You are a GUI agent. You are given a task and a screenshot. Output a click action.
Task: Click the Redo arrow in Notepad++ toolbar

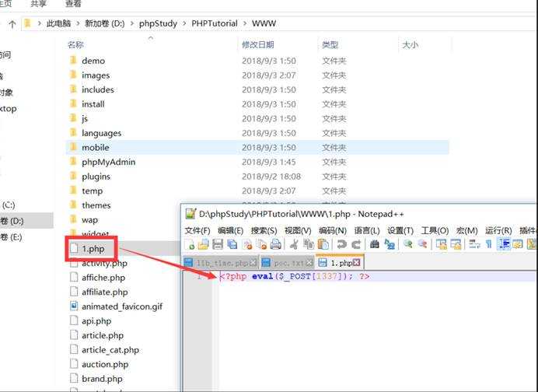pos(356,244)
